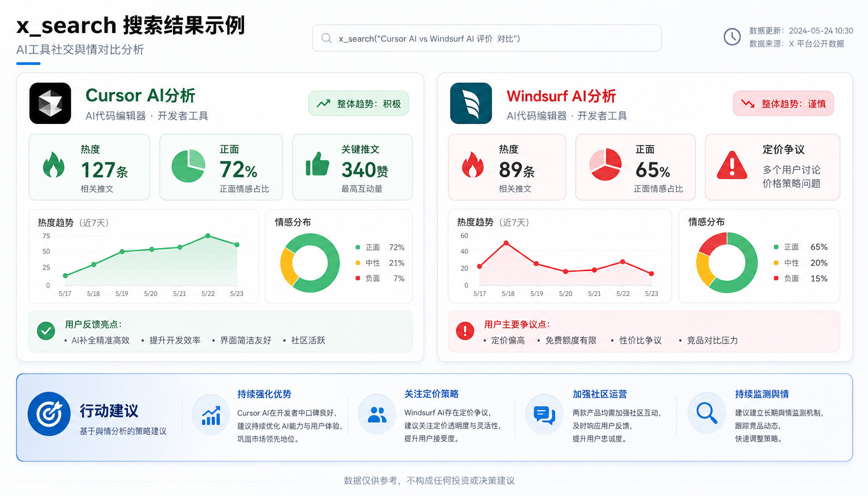Click the people icon for 关注定价策略
Image resolution: width=868 pixels, height=496 pixels.
point(377,415)
